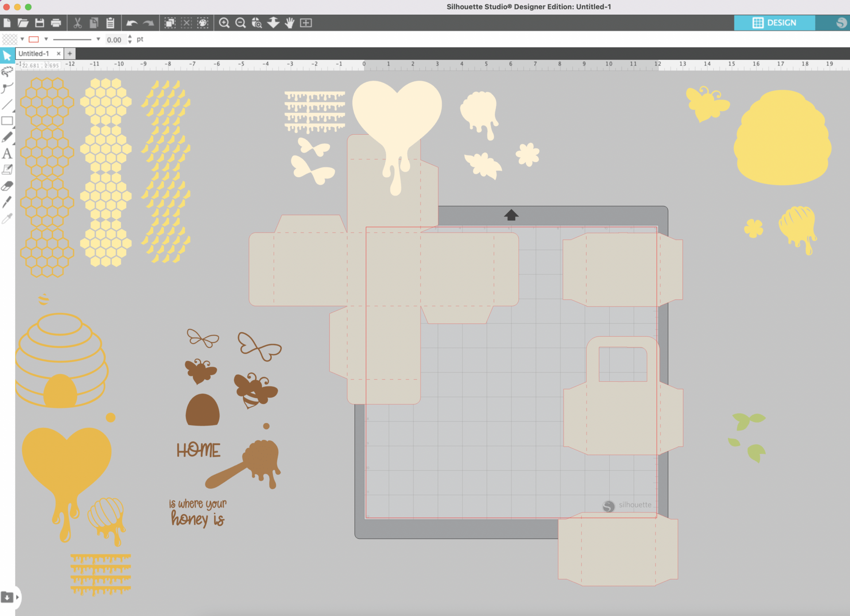
Task: Choose the Eraser tool in sidebar
Action: pos(7,186)
